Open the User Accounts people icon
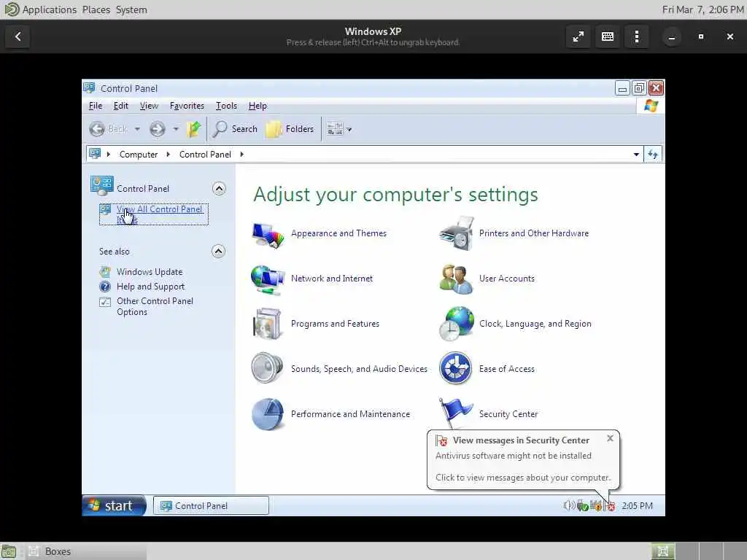Screen dimensions: 747x560 [x=456, y=279]
